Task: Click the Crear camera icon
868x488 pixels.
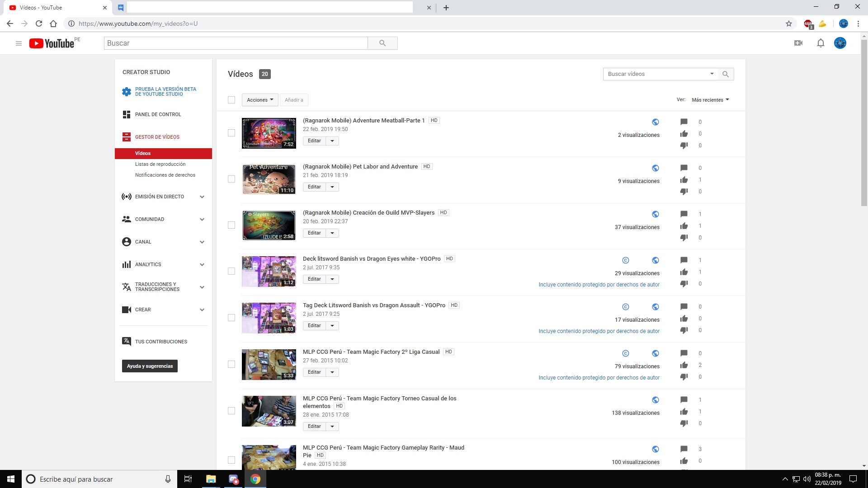Action: (x=127, y=310)
